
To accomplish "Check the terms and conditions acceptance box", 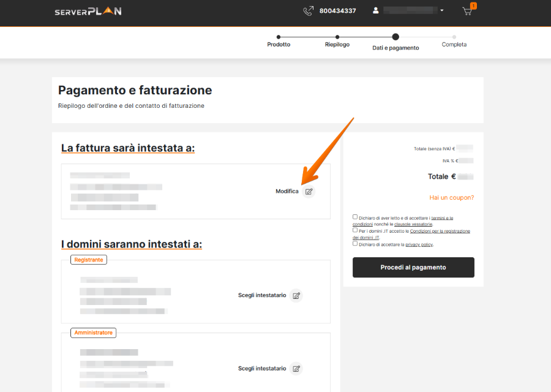I will point(355,217).
